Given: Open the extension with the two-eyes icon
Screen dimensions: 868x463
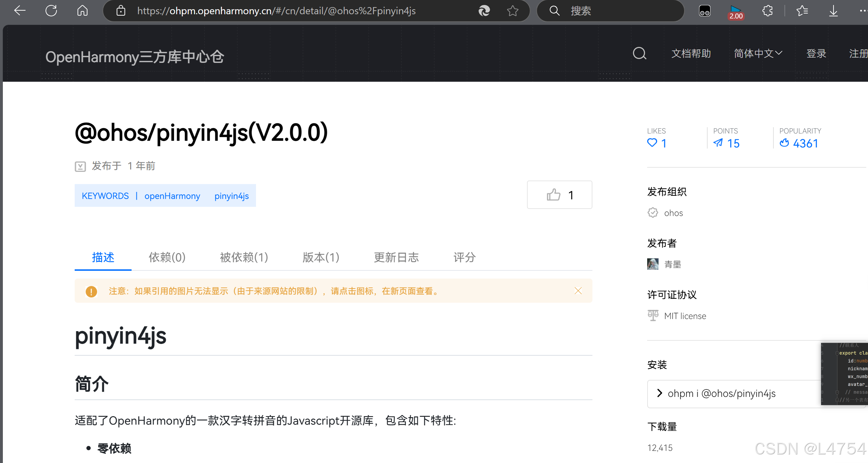Looking at the screenshot, I should (x=704, y=11).
